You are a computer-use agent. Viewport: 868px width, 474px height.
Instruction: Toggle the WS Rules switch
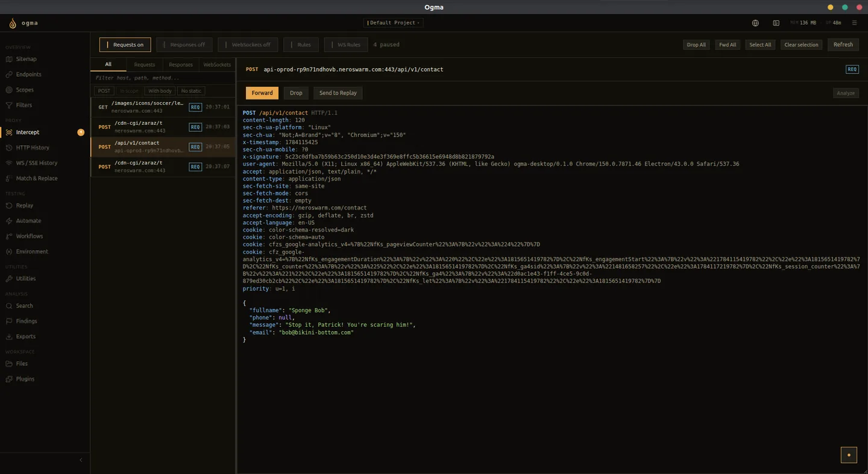coord(345,45)
